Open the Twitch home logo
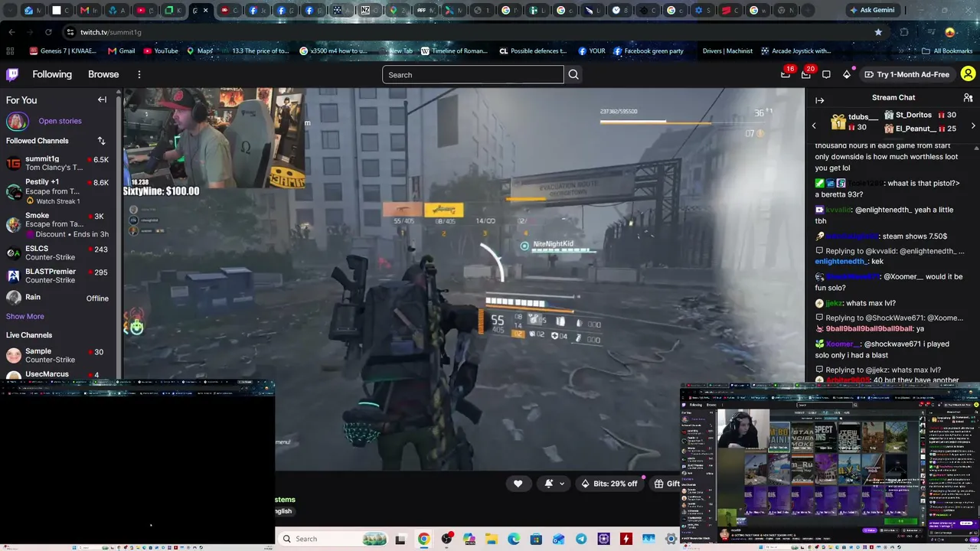This screenshot has height=551, width=980. 12,74
